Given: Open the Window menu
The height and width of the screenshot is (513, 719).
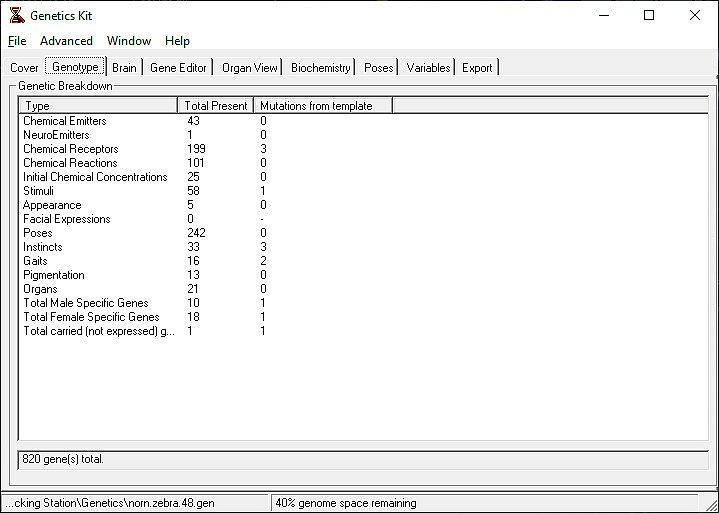Looking at the screenshot, I should pos(129,41).
